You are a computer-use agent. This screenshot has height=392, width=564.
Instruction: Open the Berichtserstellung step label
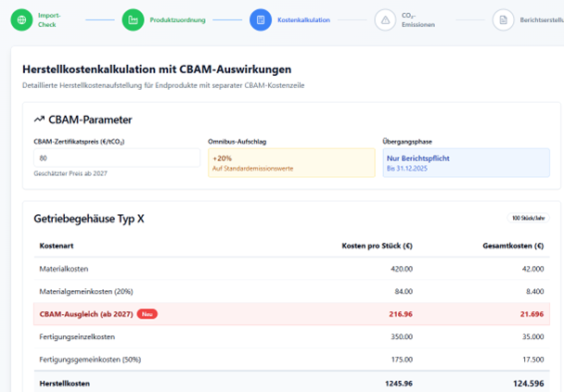(541, 19)
